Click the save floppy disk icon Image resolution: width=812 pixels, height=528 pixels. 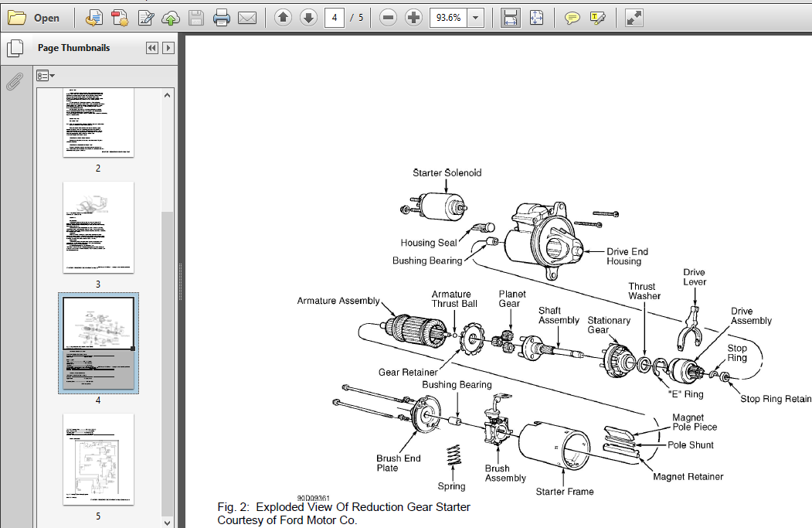(195, 18)
